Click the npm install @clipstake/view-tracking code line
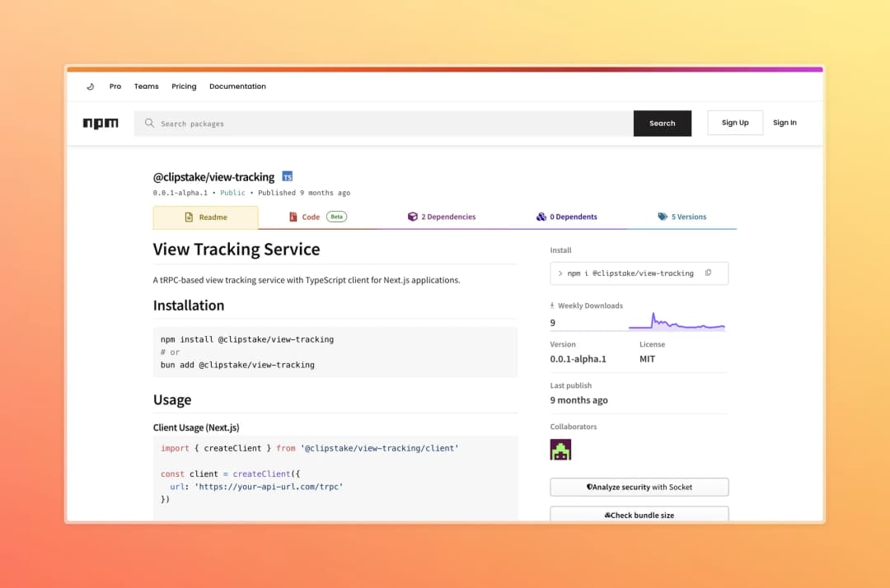890x588 pixels. point(247,339)
